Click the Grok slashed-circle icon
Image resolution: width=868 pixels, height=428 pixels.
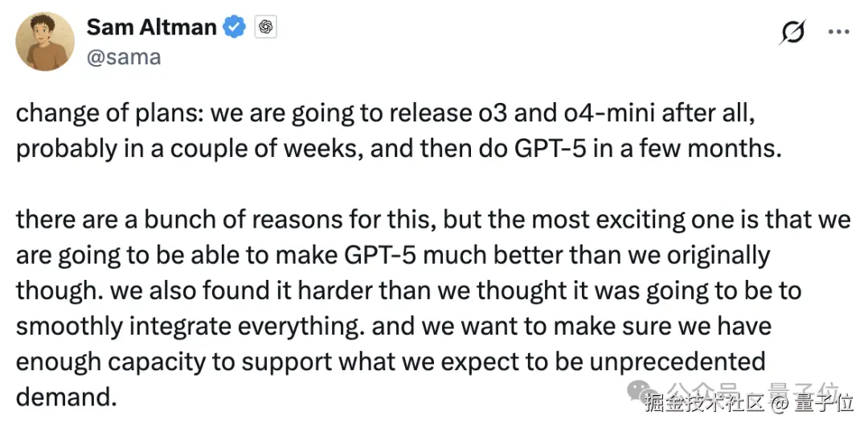(793, 31)
